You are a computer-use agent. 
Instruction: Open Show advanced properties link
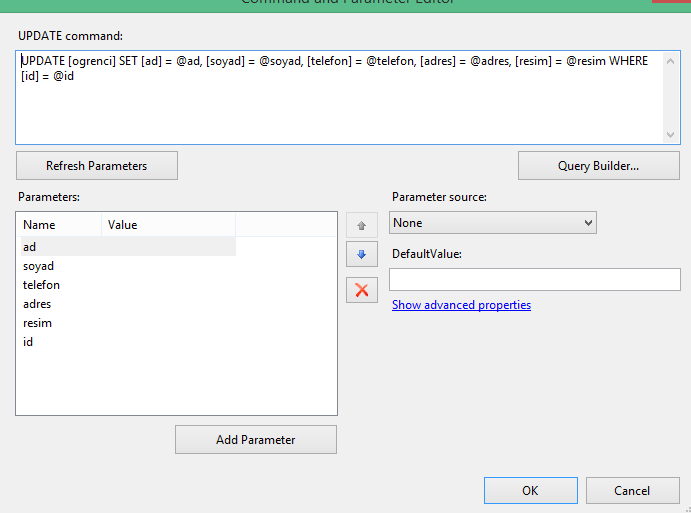tap(461, 305)
